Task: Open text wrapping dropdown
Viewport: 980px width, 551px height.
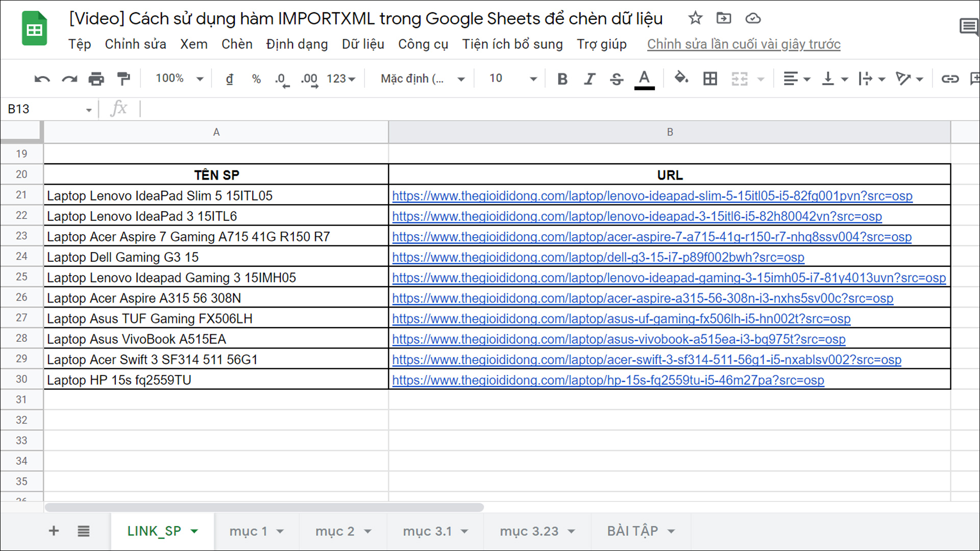Action: coord(871,79)
